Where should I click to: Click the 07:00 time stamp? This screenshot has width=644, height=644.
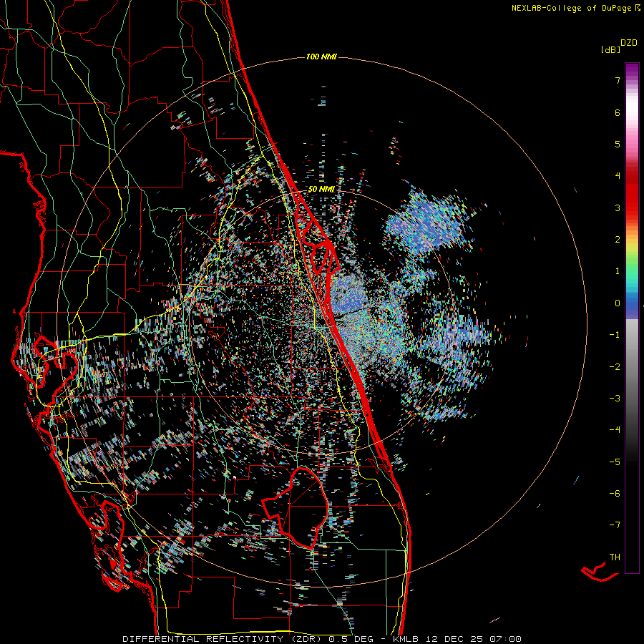506,639
